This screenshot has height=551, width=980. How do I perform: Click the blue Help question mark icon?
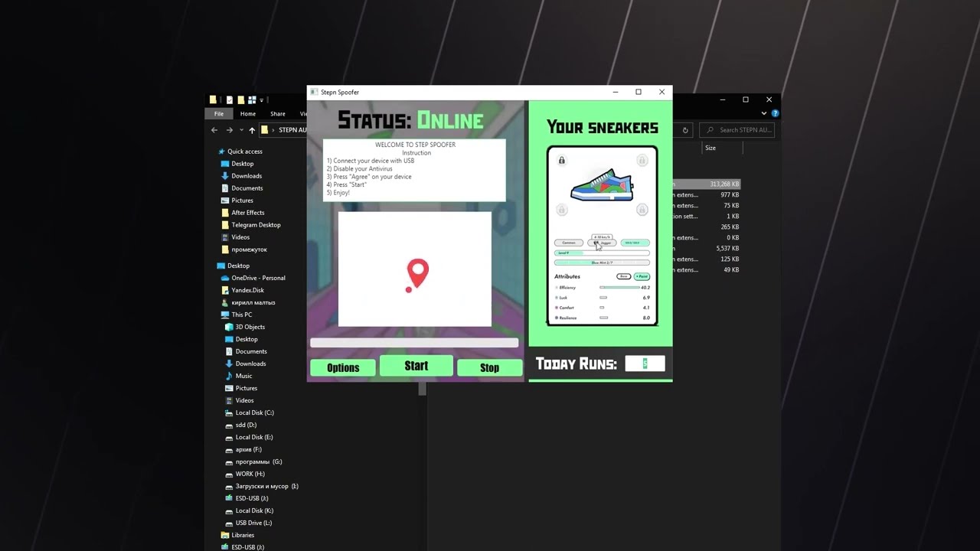(x=775, y=113)
